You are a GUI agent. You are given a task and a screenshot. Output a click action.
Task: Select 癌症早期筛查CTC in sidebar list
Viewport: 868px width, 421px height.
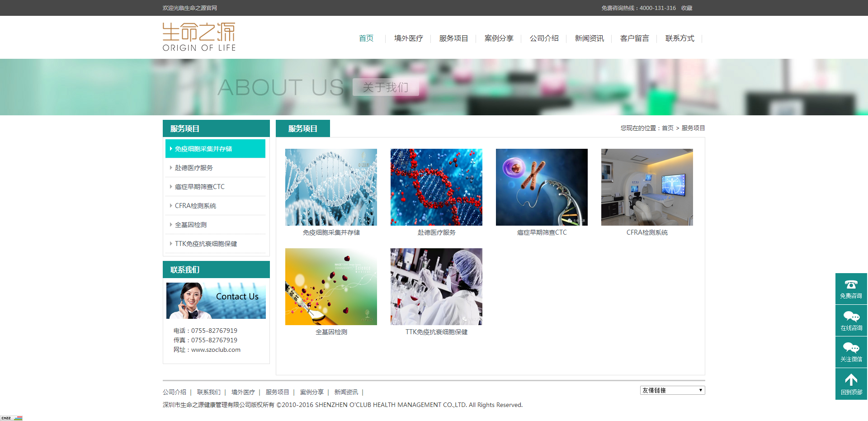pos(215,187)
